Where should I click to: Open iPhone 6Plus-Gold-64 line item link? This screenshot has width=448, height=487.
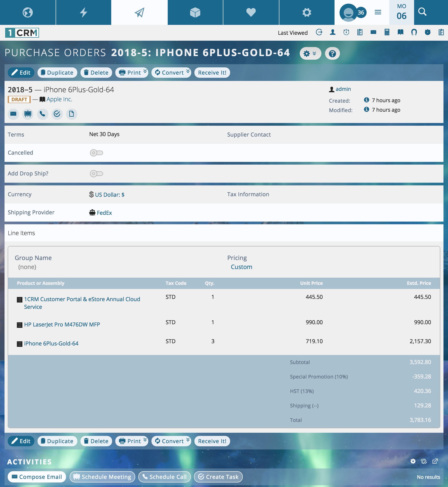[51, 343]
